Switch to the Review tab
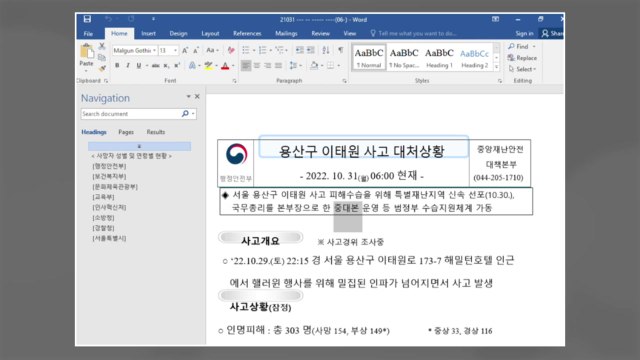This screenshot has height=360, width=640. coord(320,33)
